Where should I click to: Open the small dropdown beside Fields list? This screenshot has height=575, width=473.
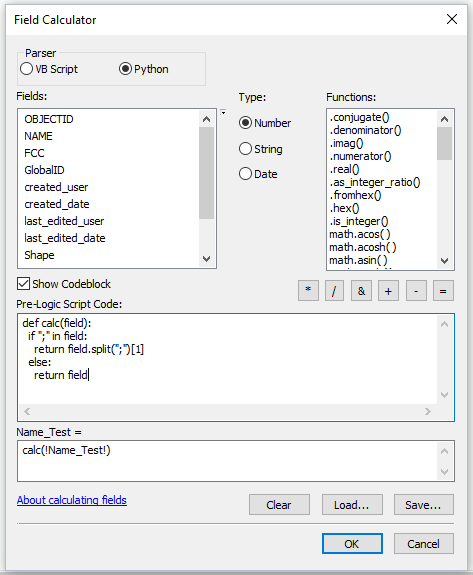[223, 112]
